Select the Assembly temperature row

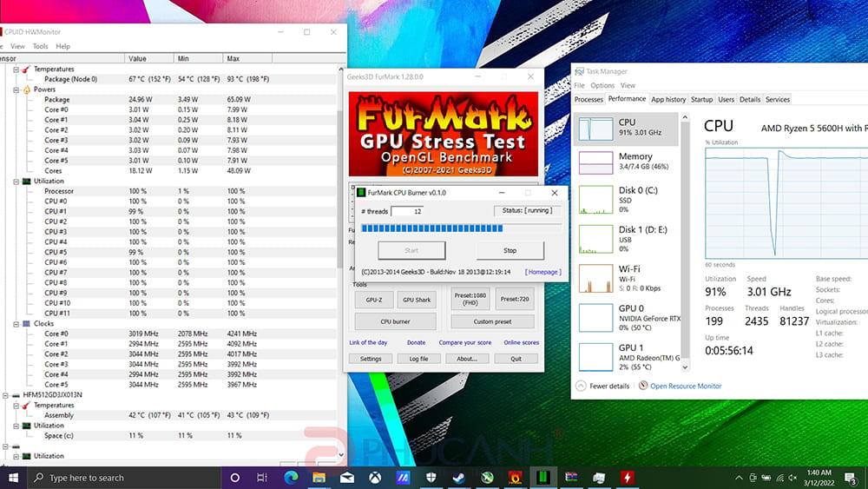(x=169, y=415)
